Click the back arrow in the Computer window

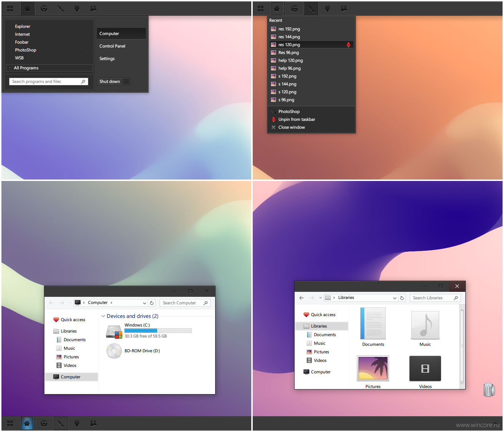pos(51,303)
